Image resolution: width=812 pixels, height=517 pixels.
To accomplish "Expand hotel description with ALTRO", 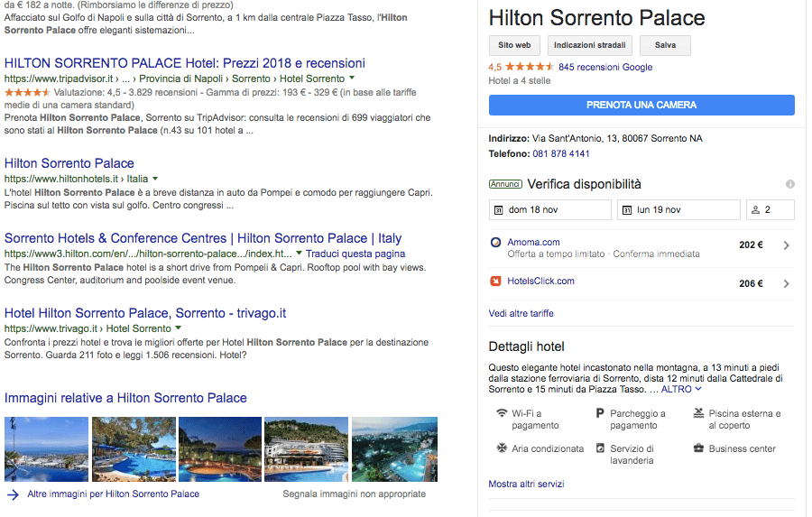I will coord(681,390).
